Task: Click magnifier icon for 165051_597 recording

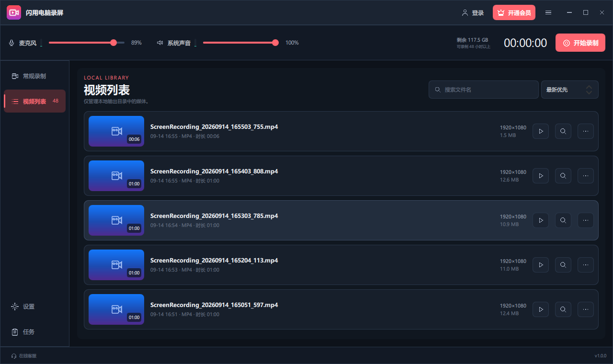Action: click(x=563, y=309)
